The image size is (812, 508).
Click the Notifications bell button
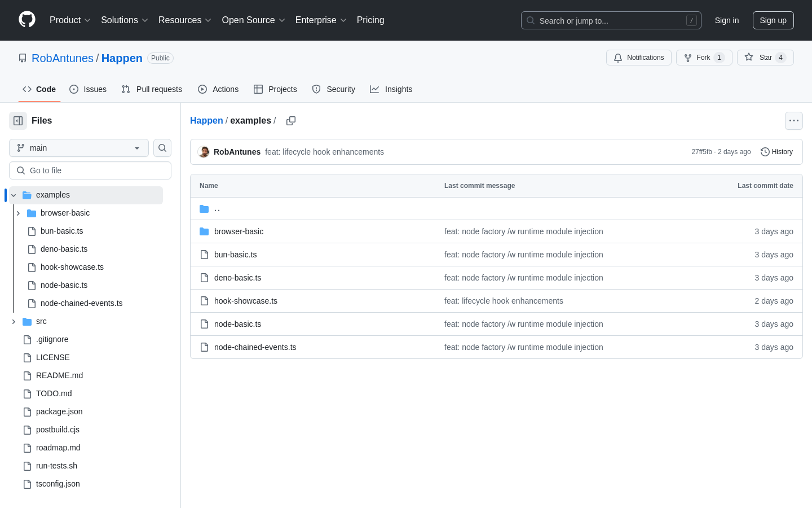pos(639,58)
